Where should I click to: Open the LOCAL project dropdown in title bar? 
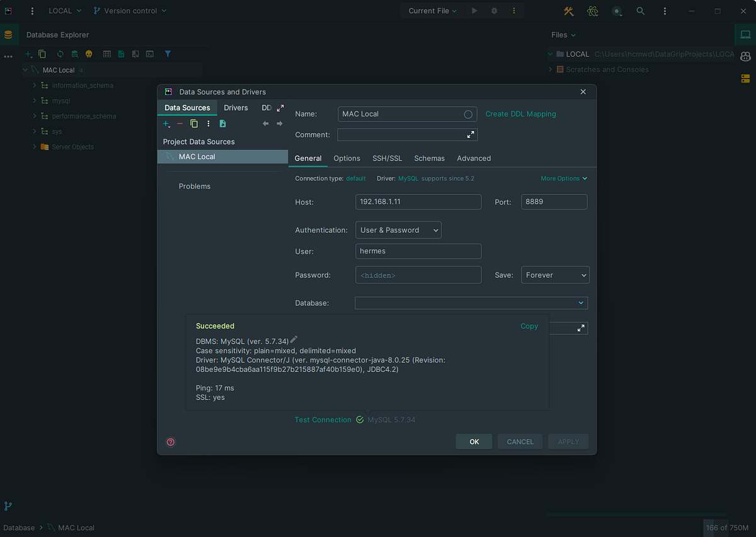(x=65, y=11)
